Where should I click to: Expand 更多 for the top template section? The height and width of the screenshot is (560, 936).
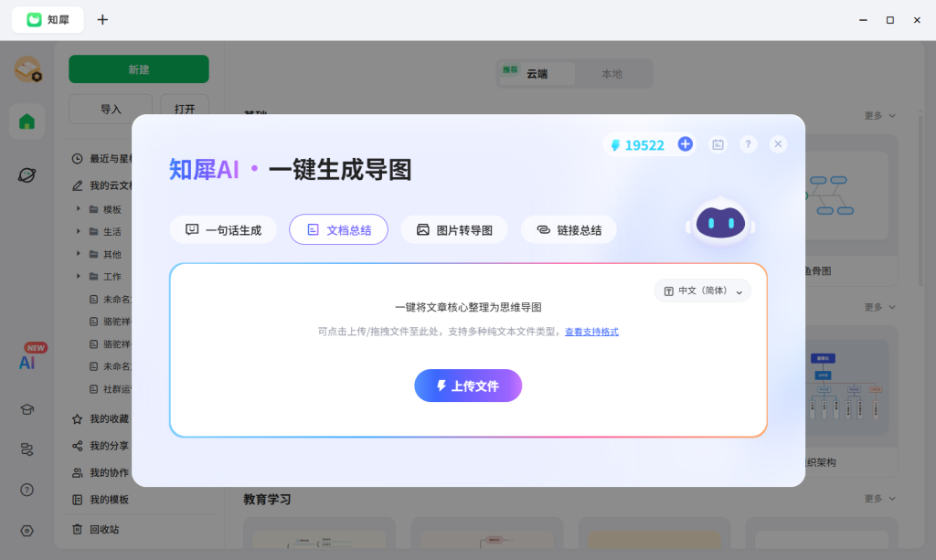point(880,116)
